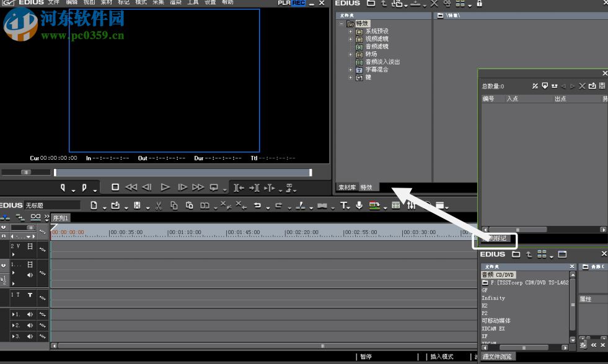Click the Set In point marker icon
This screenshot has height=364, width=608.
pos(63,187)
